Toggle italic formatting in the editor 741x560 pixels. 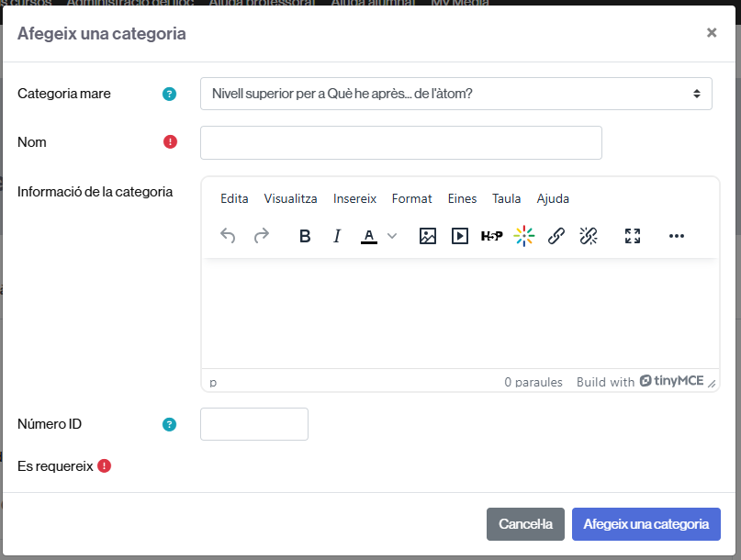337,236
